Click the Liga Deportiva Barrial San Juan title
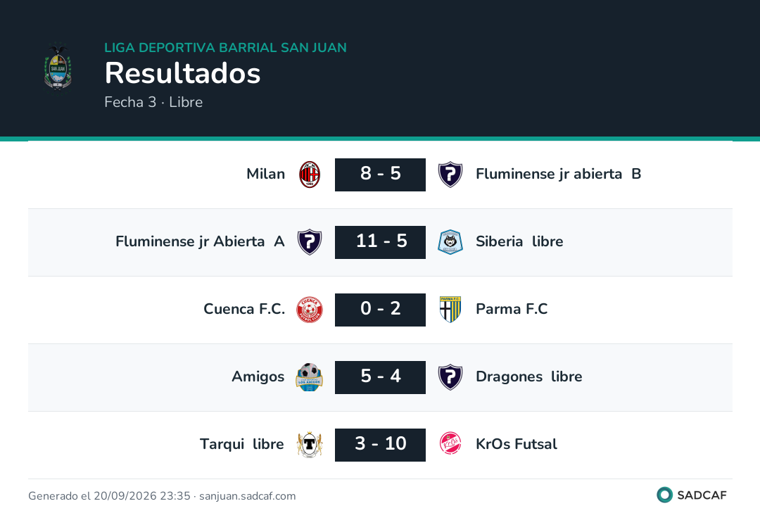This screenshot has height=532, width=760. coord(225,47)
